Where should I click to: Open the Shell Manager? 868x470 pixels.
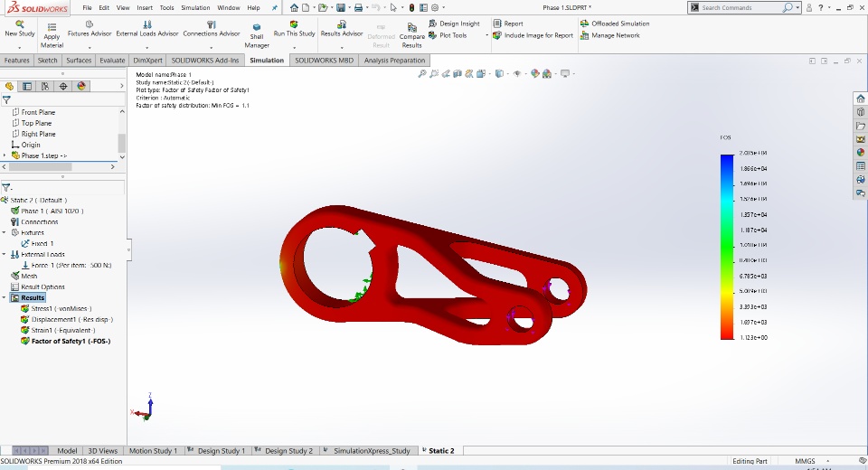(x=256, y=36)
